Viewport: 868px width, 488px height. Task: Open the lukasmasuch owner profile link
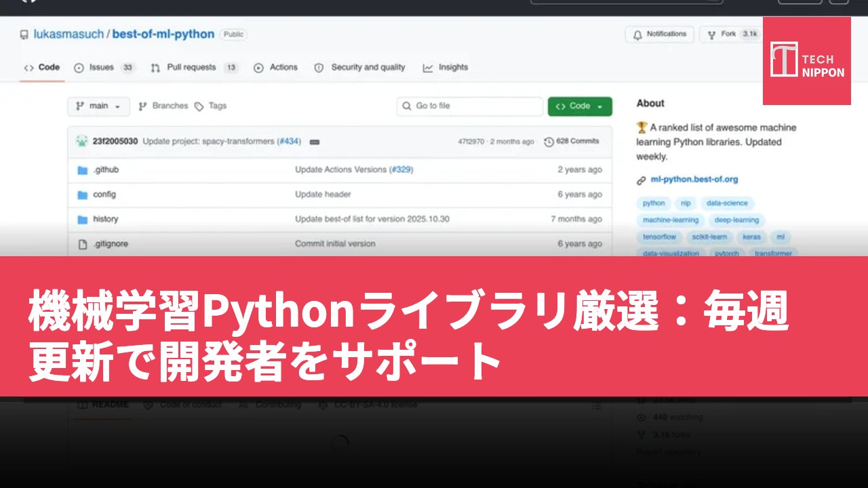70,35
